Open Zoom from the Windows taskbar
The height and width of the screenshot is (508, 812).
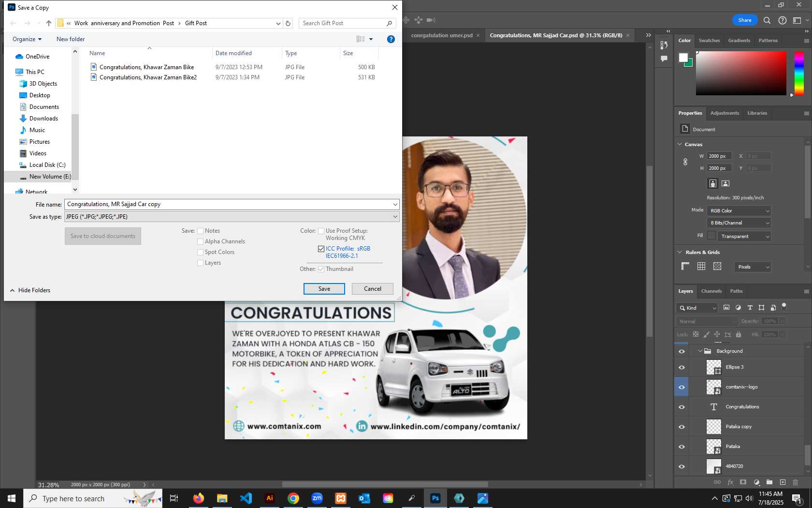click(x=317, y=498)
